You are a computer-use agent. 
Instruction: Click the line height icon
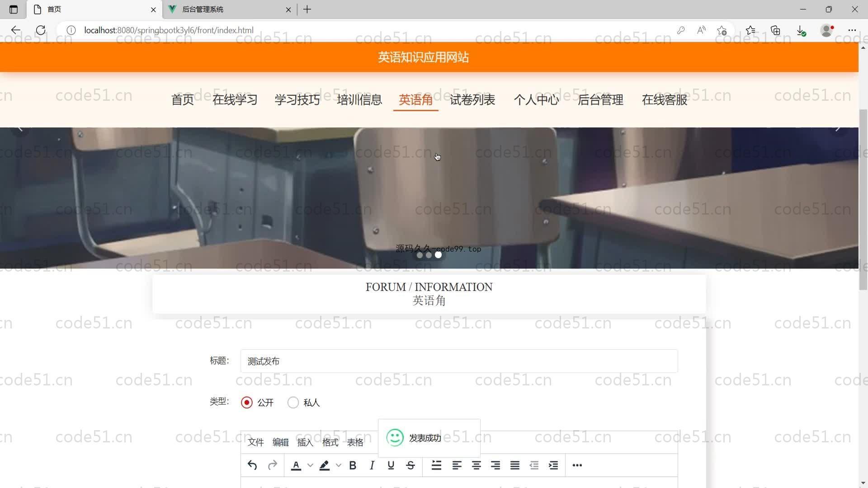[436, 465]
